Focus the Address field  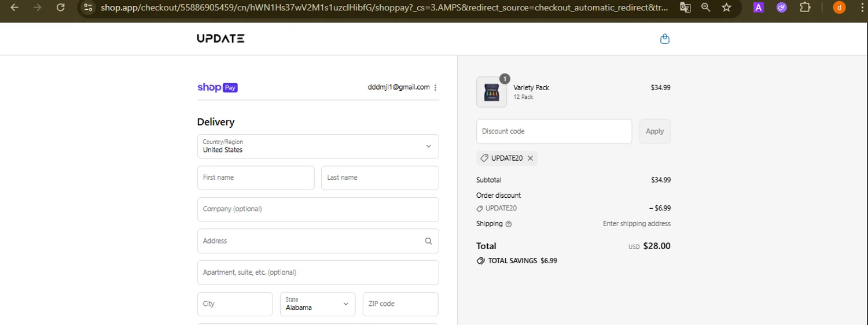coord(318,241)
